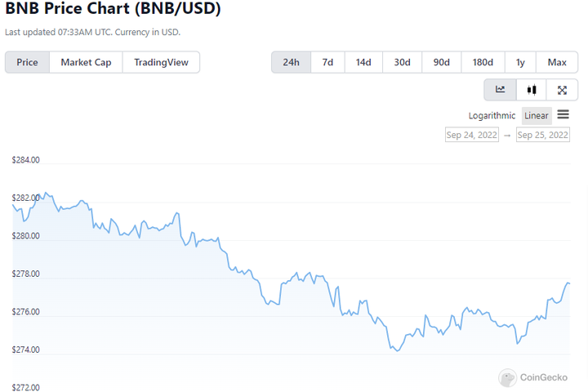Open the TradingView tab
The height and width of the screenshot is (392, 588).
[x=161, y=62]
